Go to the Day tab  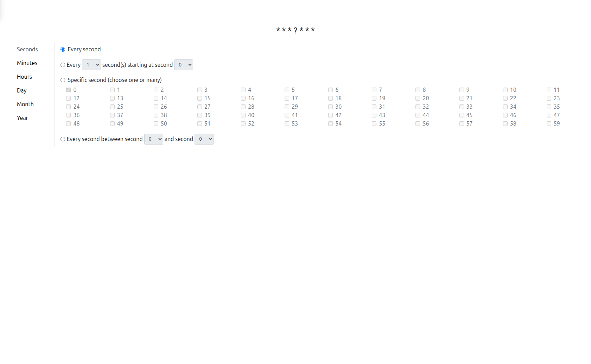(x=21, y=90)
